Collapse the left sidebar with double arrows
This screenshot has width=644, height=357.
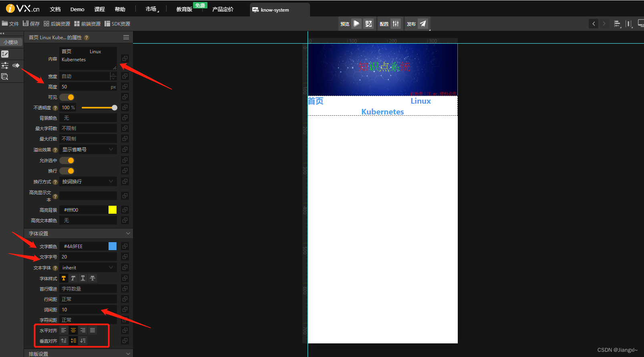2,34
